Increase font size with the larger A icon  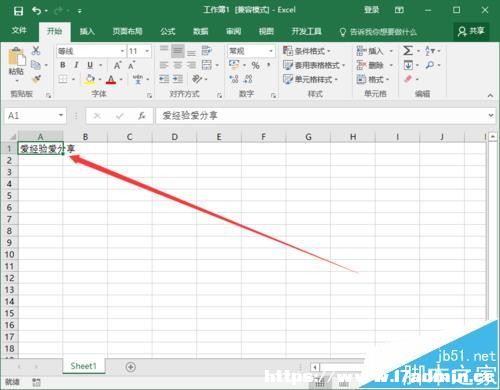coord(117,65)
